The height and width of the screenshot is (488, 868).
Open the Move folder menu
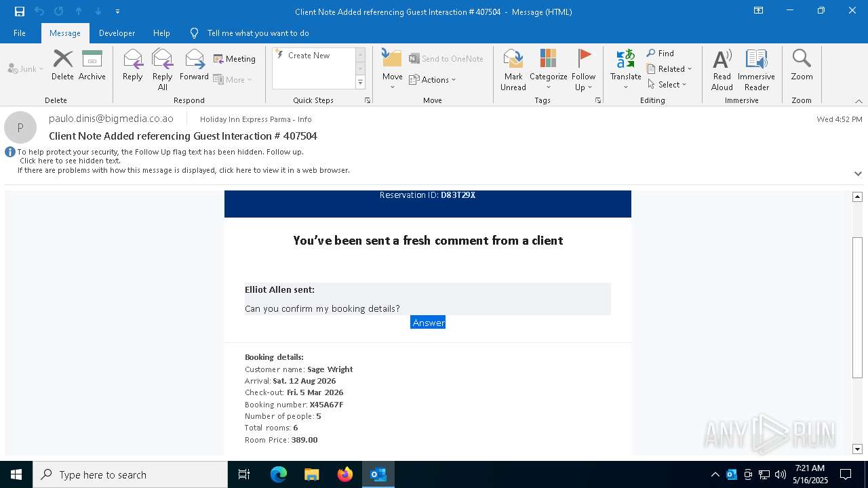click(x=392, y=70)
